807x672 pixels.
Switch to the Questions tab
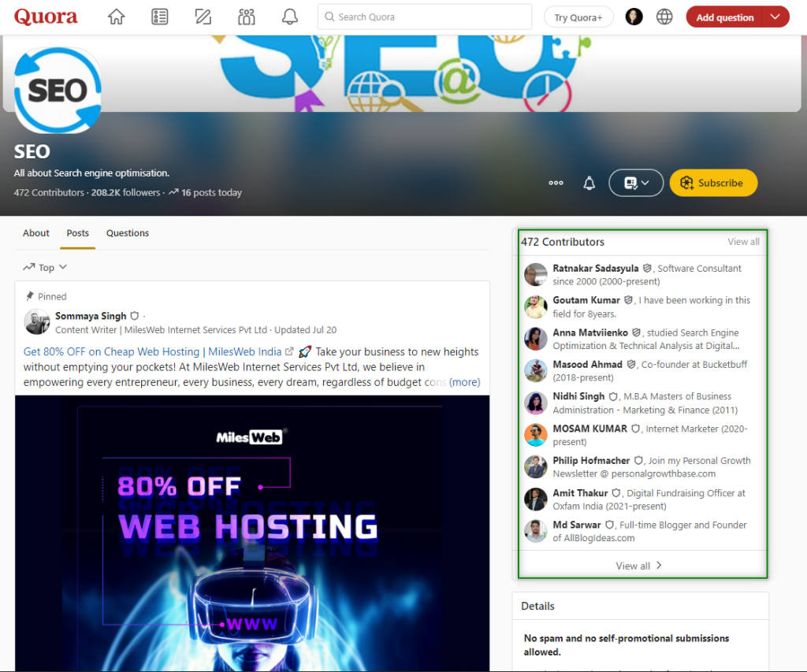128,233
